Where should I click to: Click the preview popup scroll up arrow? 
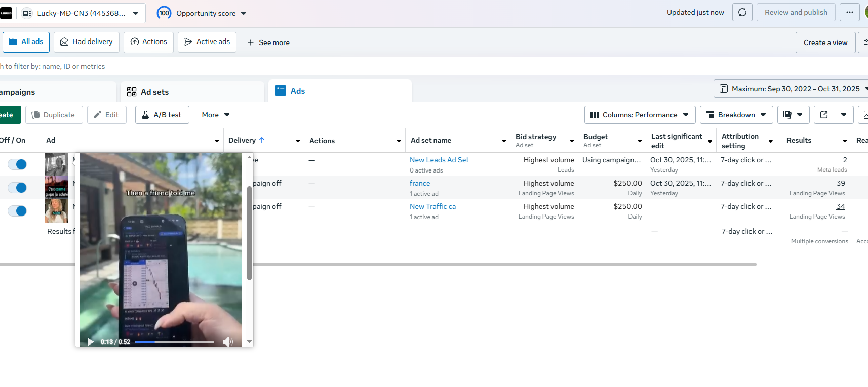(249, 157)
